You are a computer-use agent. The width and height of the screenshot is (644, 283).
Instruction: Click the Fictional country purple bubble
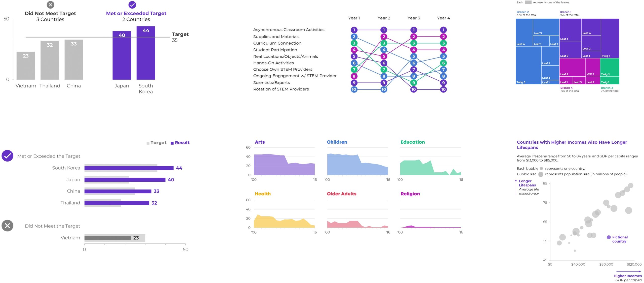tap(609, 237)
